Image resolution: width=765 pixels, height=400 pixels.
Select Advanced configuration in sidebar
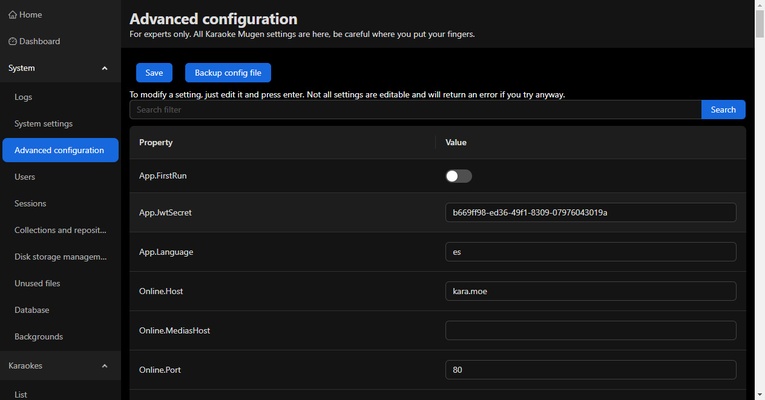click(59, 150)
